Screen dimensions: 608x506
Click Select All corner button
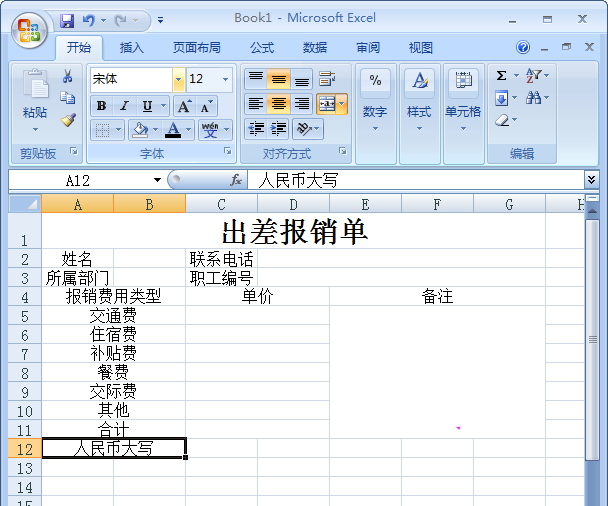coord(25,204)
